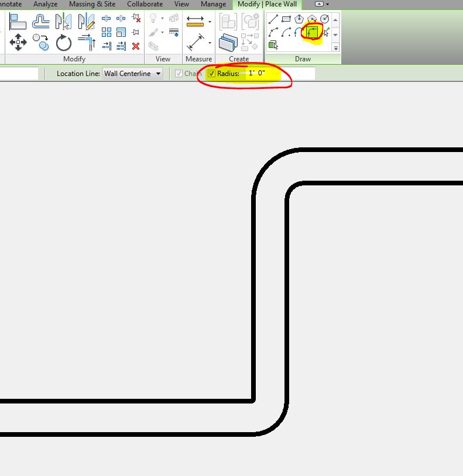This screenshot has width=463, height=476.
Task: Select Mirror - Draw Axis tool
Action: tap(86, 21)
